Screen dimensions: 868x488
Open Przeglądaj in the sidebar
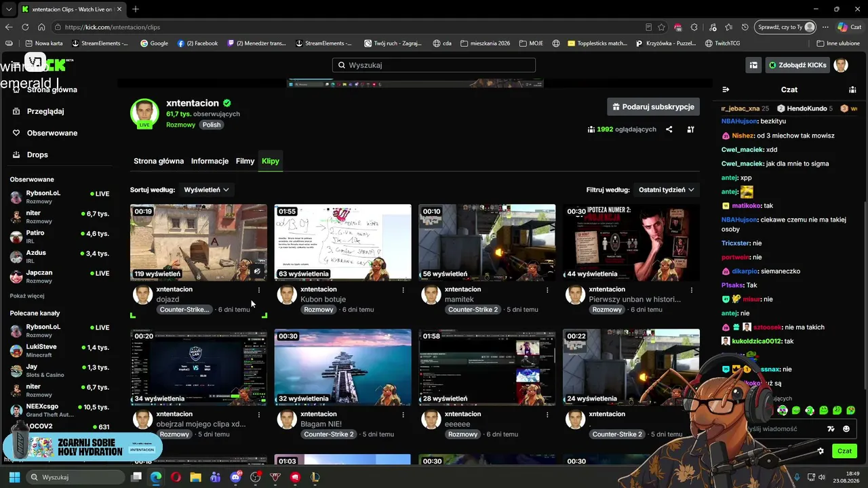point(45,111)
